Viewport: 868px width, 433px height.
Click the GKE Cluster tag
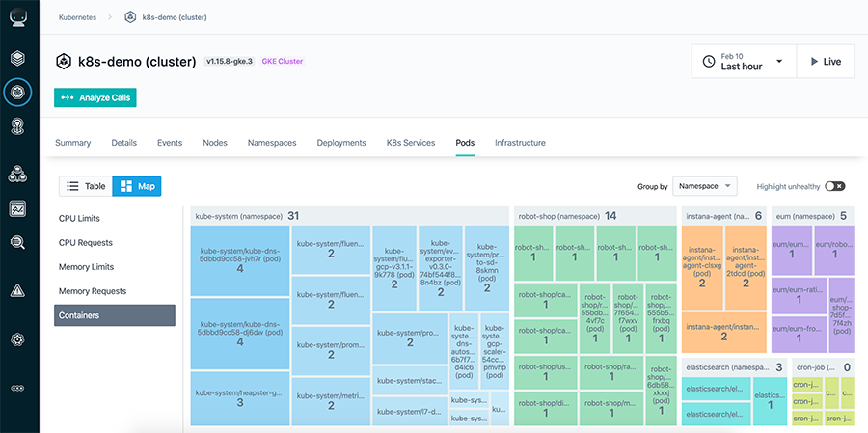283,62
